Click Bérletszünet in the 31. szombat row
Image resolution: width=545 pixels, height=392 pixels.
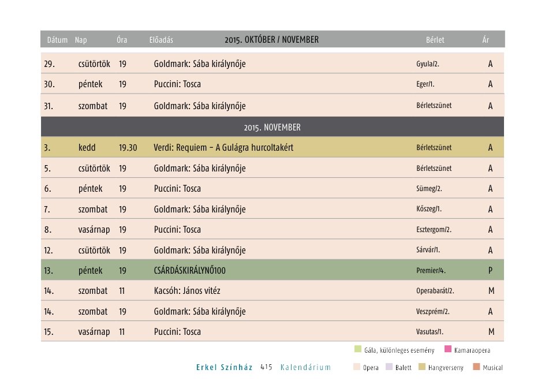[x=434, y=106]
